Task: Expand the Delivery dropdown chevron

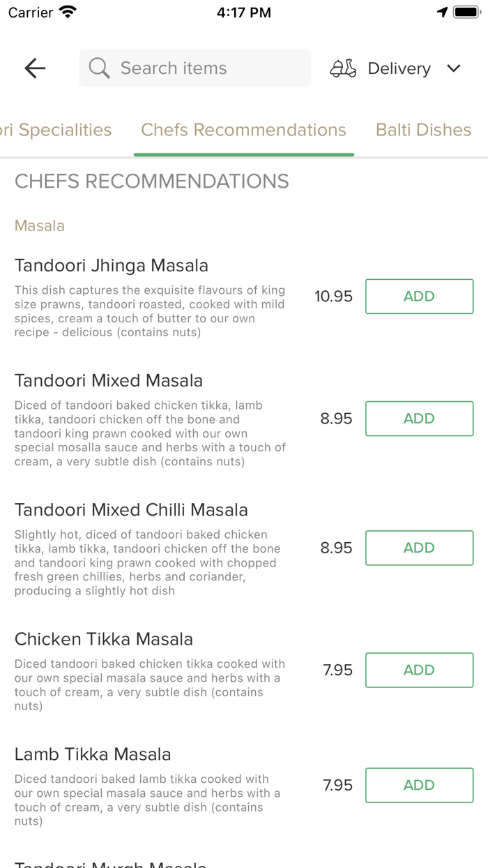Action: click(454, 68)
